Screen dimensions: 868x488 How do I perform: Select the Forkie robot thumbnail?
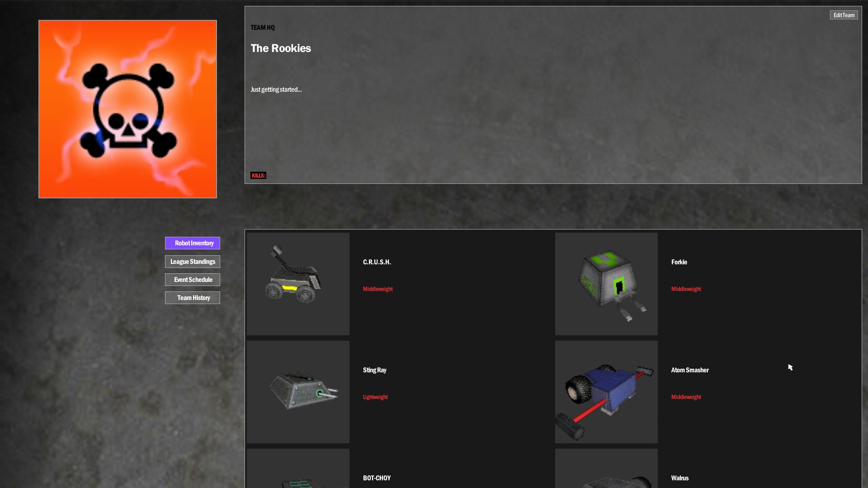(606, 284)
